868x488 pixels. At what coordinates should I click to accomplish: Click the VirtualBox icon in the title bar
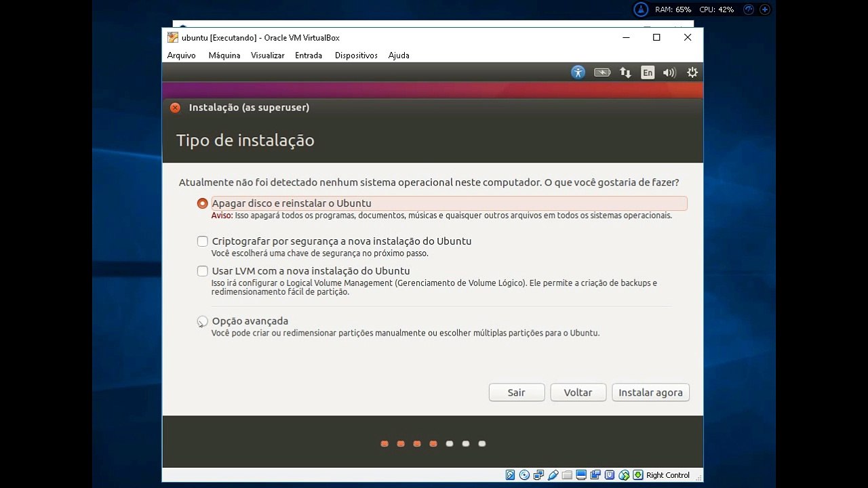[173, 38]
